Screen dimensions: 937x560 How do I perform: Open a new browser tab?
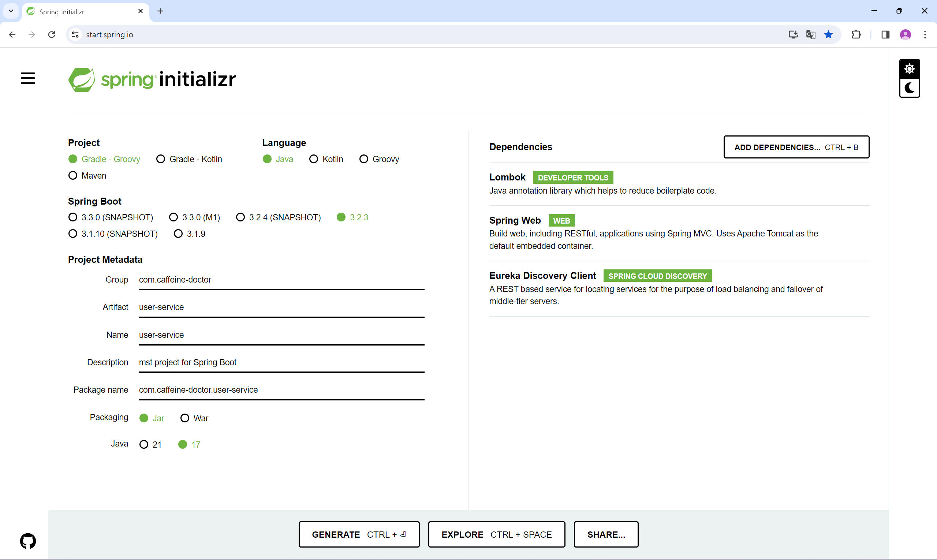(x=160, y=11)
